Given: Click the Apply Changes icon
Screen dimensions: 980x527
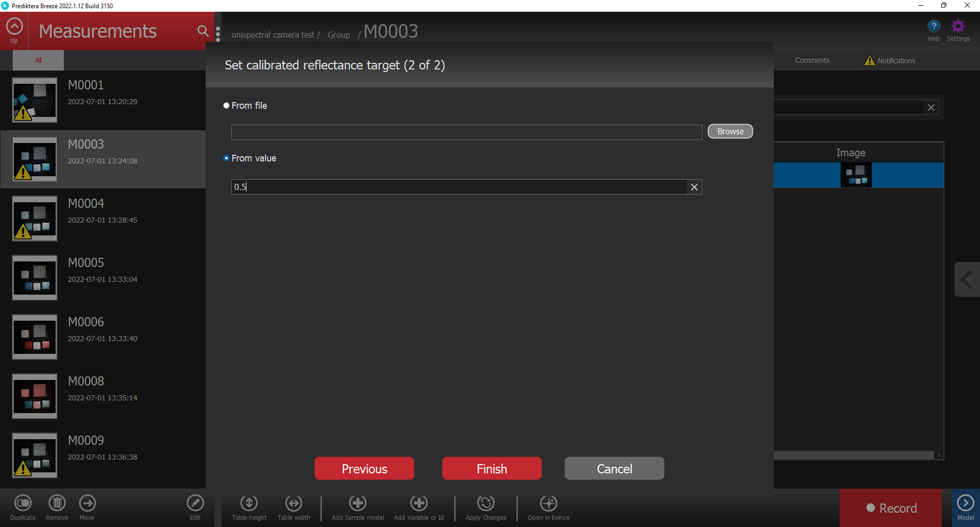Looking at the screenshot, I should tap(485, 504).
